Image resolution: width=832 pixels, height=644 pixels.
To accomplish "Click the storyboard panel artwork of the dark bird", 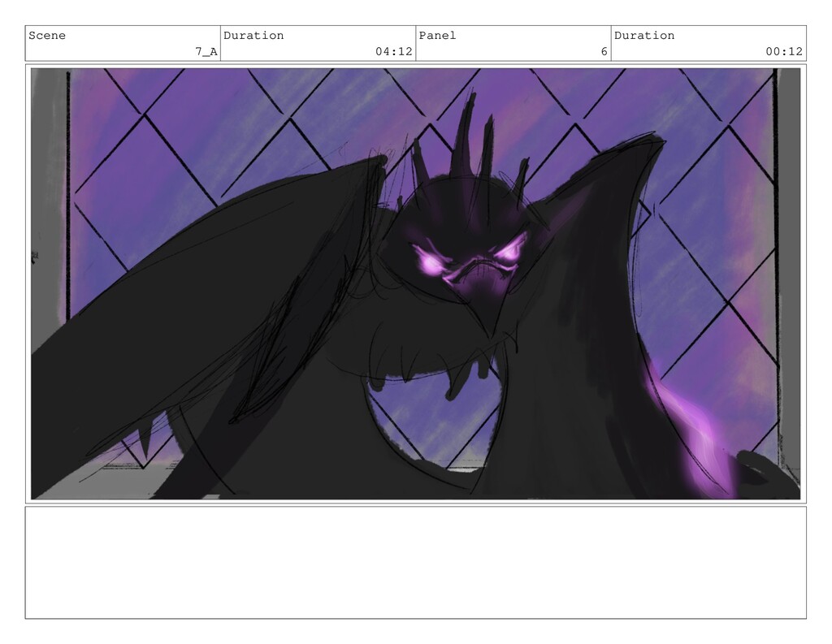I will 415,283.
